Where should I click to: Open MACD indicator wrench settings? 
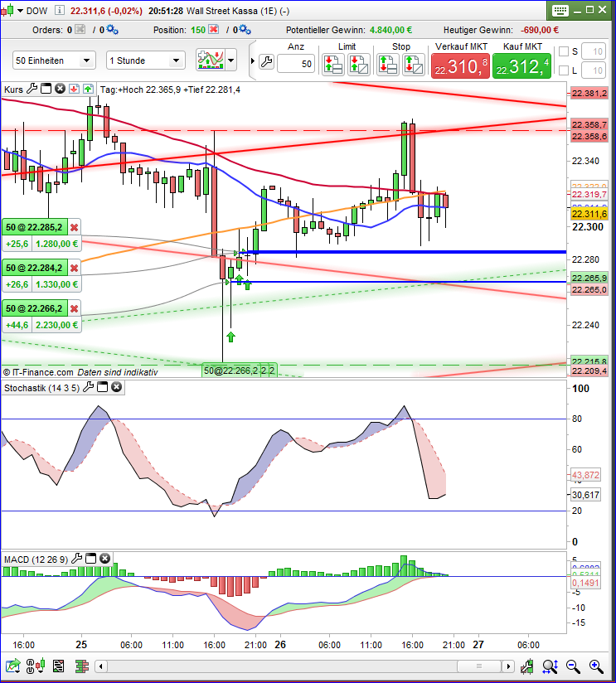76,559
